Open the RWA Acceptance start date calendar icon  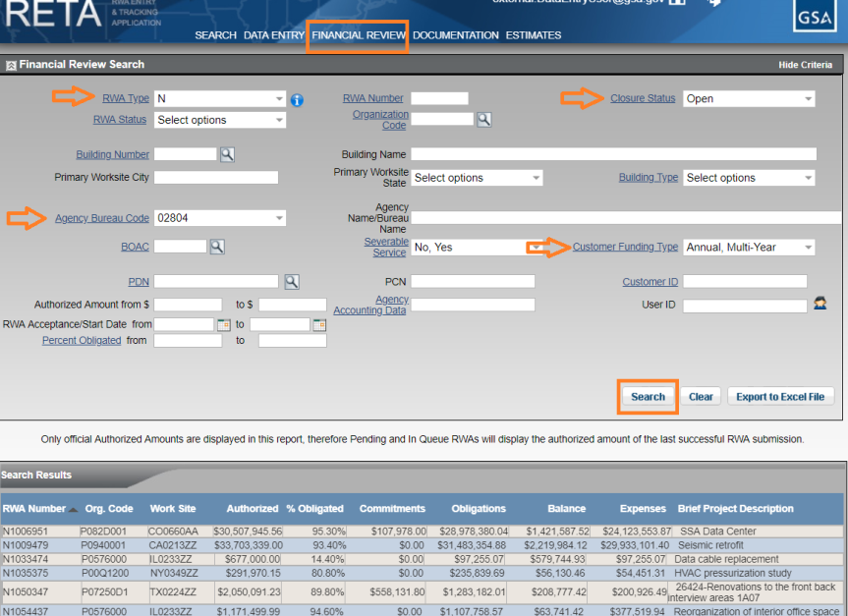click(x=223, y=322)
